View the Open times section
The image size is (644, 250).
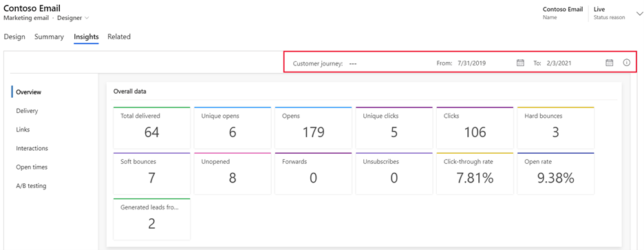[x=32, y=167]
